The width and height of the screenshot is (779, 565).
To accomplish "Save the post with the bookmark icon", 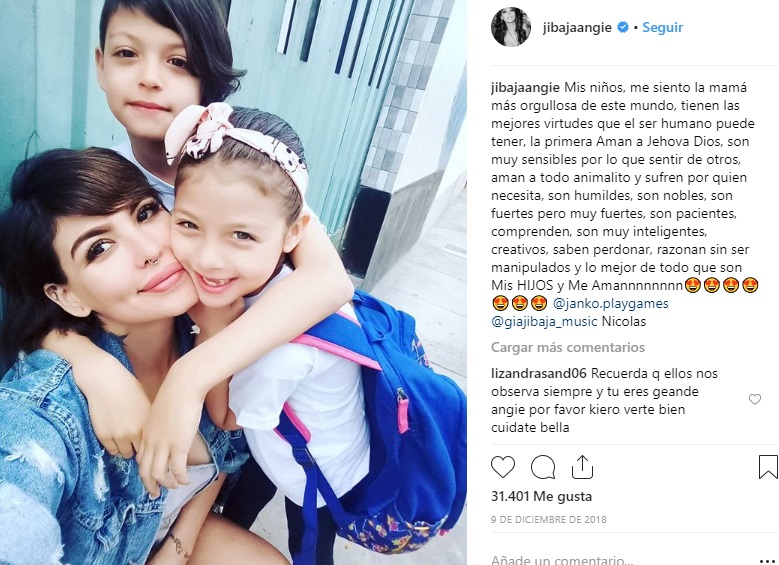I will [x=768, y=467].
